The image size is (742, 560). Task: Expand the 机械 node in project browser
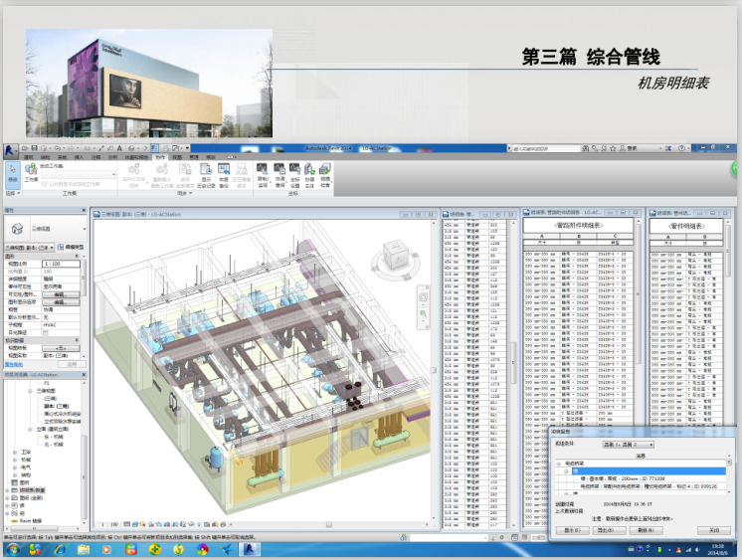click(x=17, y=461)
